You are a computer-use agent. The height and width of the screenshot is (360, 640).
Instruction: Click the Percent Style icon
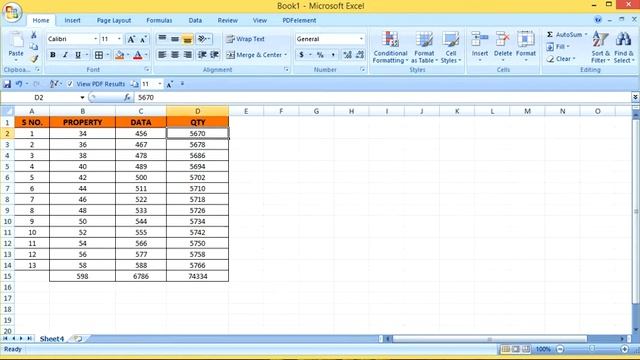pyautogui.click(x=320, y=55)
